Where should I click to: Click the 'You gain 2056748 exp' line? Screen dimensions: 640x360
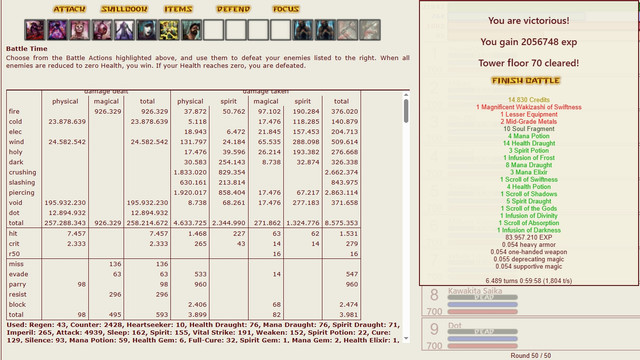click(529, 42)
